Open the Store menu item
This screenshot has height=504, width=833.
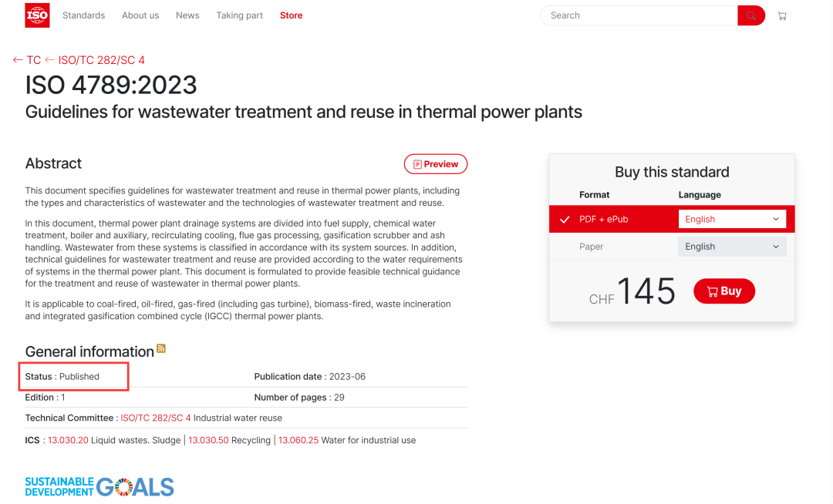291,15
